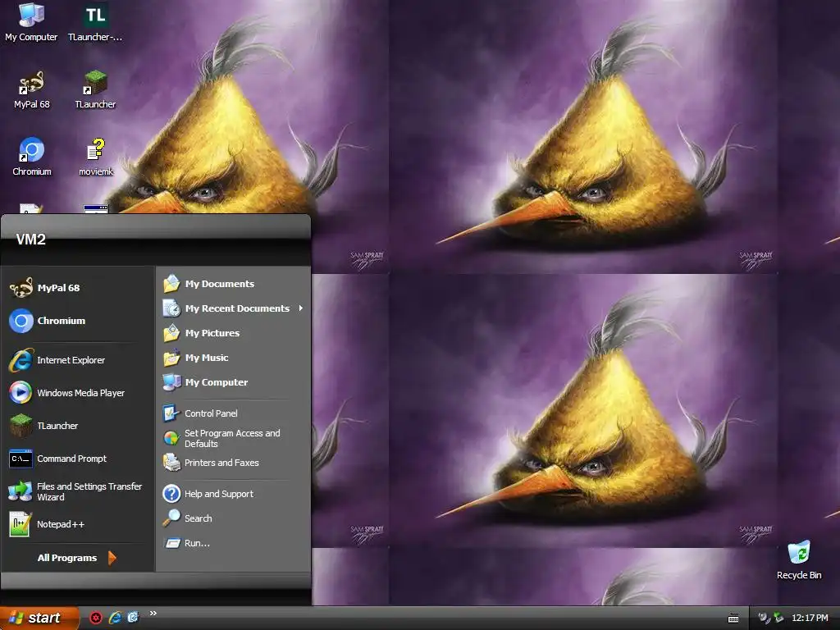The width and height of the screenshot is (840, 630).
Task: Open Help and Support
Action: click(234, 494)
